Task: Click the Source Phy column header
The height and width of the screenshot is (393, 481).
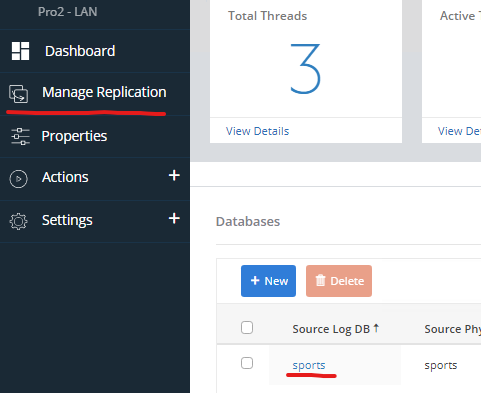Action: coord(452,329)
